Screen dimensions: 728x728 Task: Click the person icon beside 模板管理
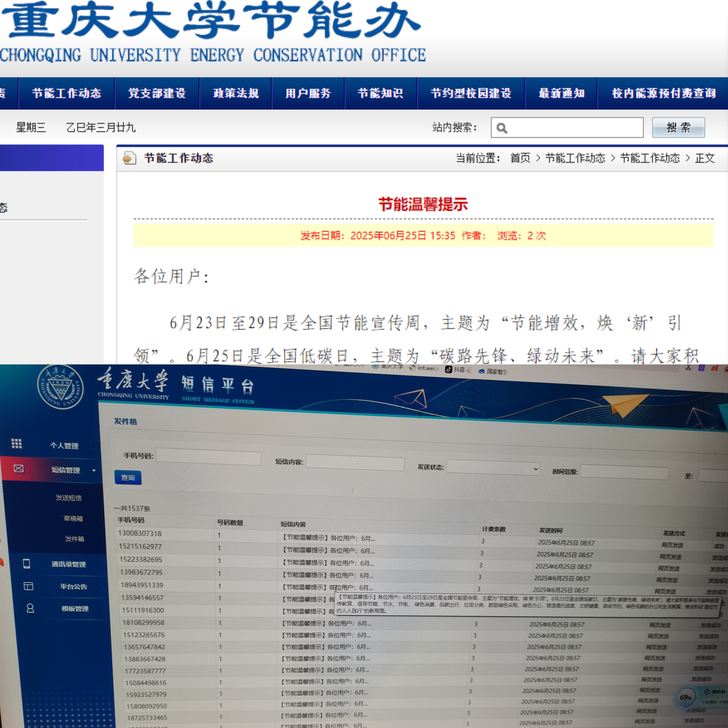[31, 608]
